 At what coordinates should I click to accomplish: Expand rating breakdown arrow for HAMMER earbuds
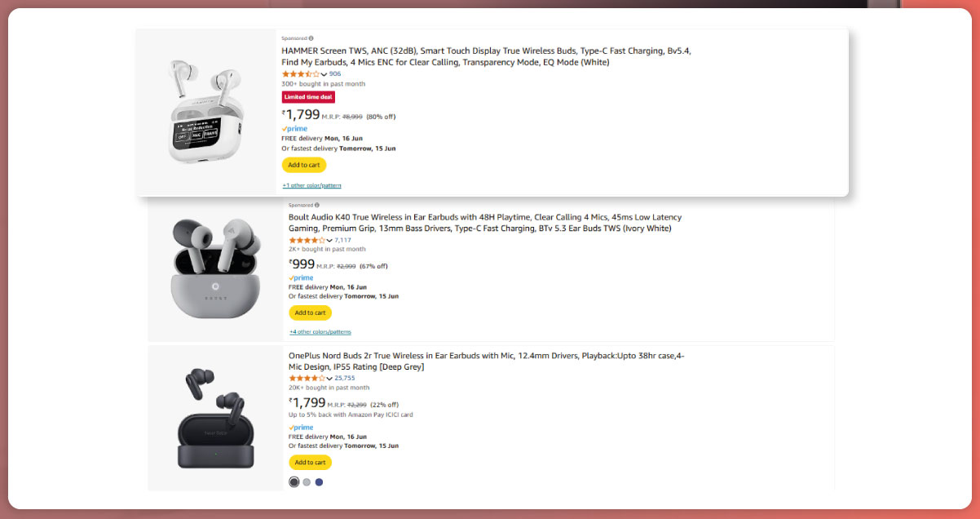click(324, 74)
